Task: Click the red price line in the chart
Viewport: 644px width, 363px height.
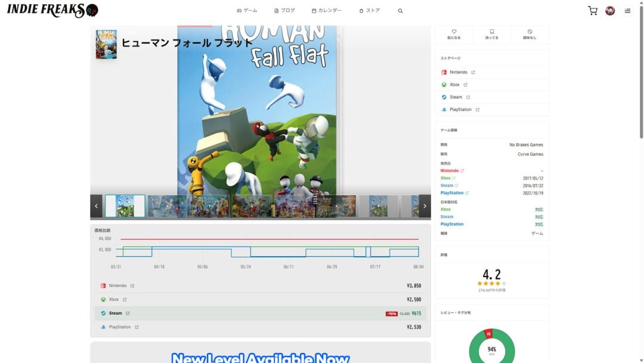Action: tap(270, 239)
